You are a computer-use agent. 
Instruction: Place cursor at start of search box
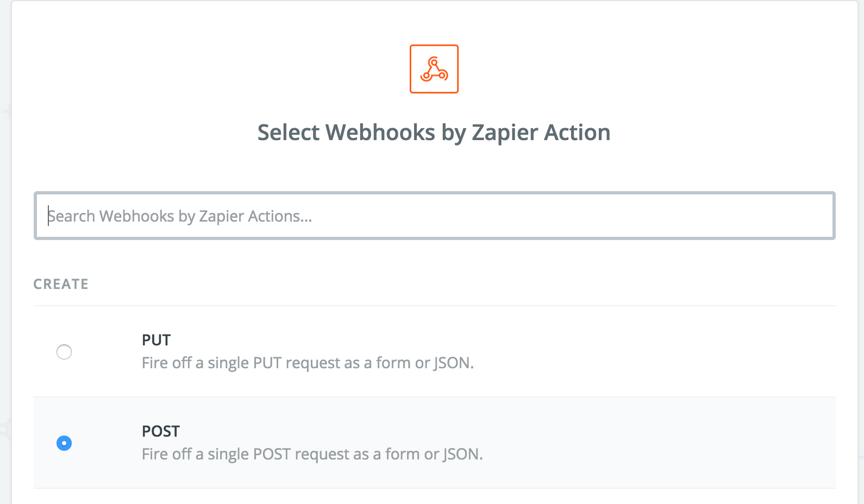pos(49,216)
